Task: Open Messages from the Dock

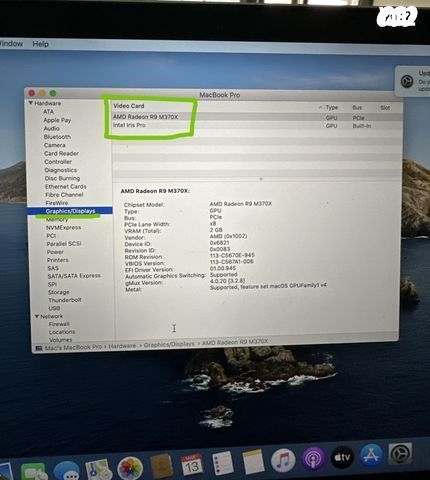Action: 67,471
